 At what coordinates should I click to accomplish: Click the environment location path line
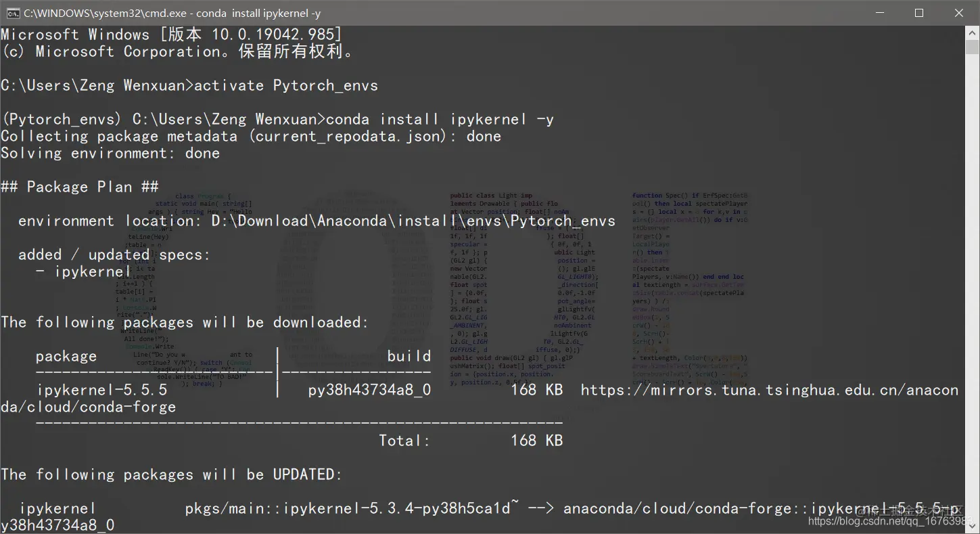(x=317, y=221)
